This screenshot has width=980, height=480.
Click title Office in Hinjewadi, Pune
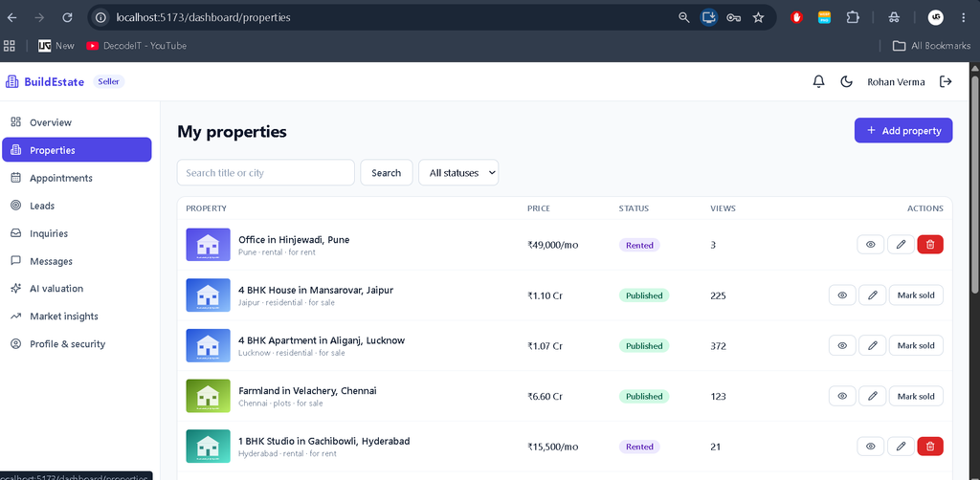pos(294,239)
